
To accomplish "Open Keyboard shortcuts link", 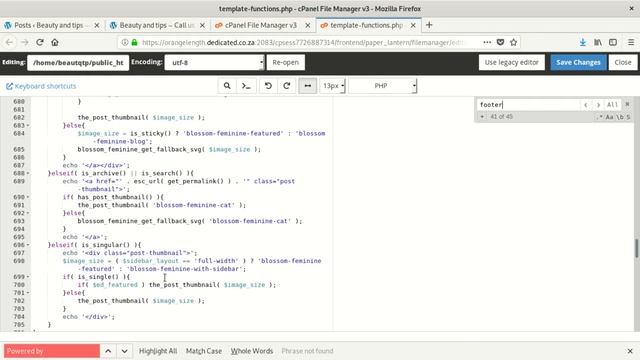I will point(41,86).
